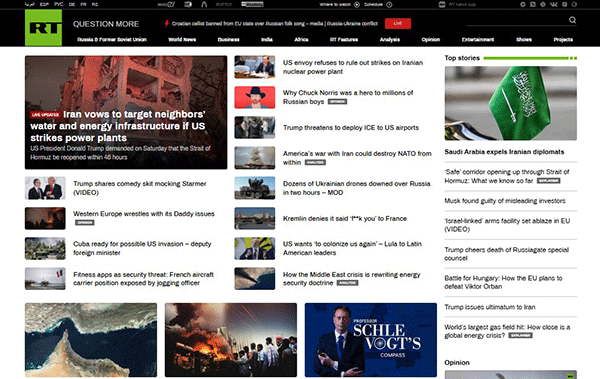Viewport: 600px width, 379px height.
Task: Open the 'Israel-linked' arms facility set ablaze story
Action: tap(507, 225)
